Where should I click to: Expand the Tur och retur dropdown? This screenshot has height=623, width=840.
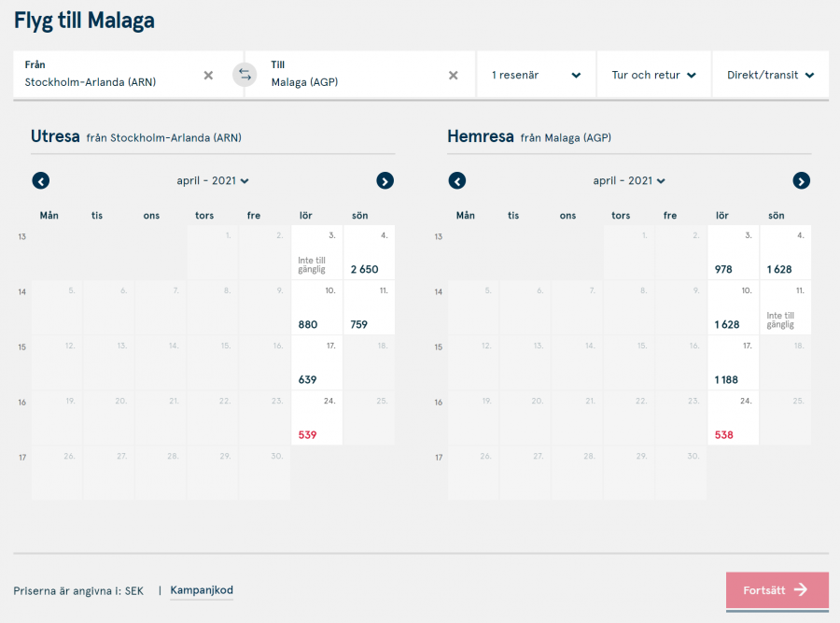coord(653,75)
